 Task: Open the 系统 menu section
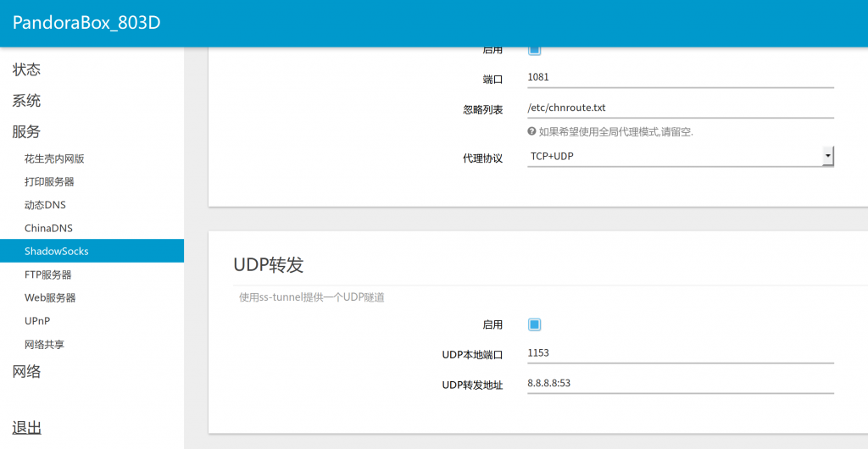pos(26,101)
